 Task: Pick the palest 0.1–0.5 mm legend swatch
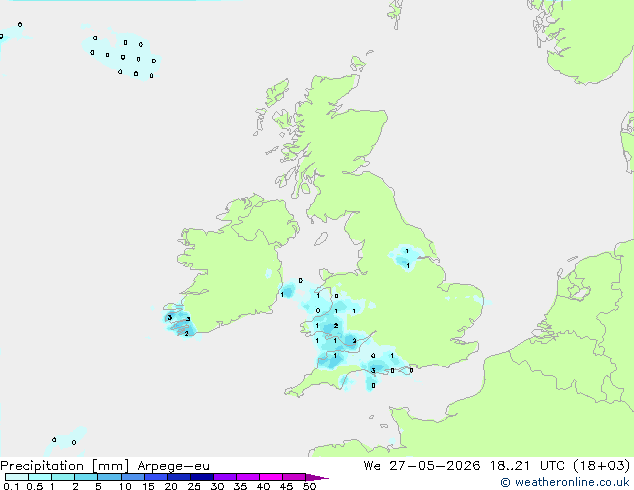17,477
